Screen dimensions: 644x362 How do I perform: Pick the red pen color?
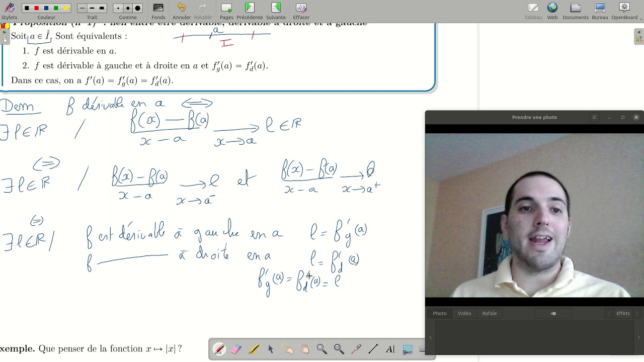[36, 9]
